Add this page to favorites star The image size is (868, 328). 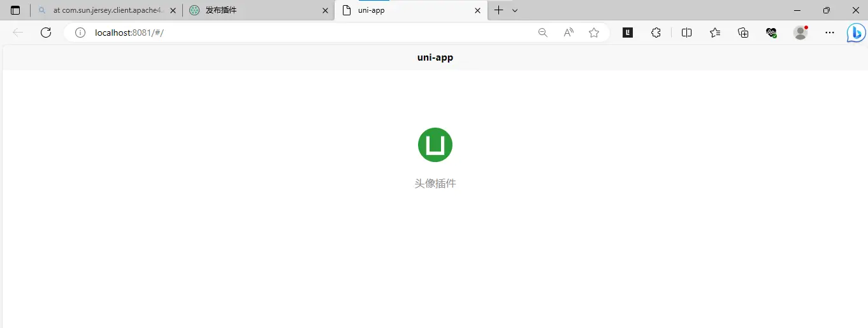tap(594, 33)
